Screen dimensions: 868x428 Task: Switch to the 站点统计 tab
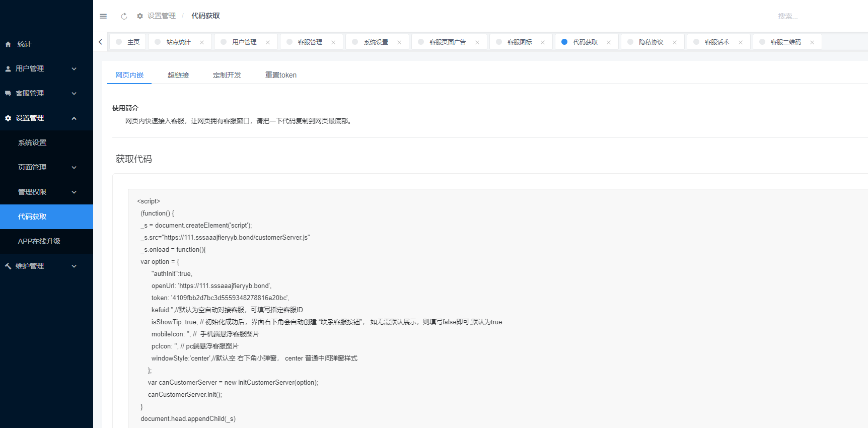pyautogui.click(x=179, y=42)
